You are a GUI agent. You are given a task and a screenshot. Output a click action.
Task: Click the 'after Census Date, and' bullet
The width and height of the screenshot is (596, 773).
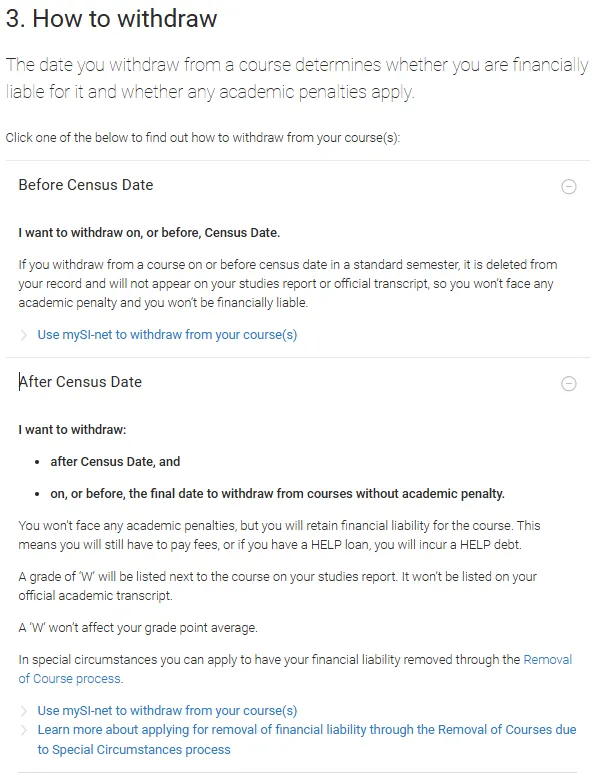coord(115,461)
